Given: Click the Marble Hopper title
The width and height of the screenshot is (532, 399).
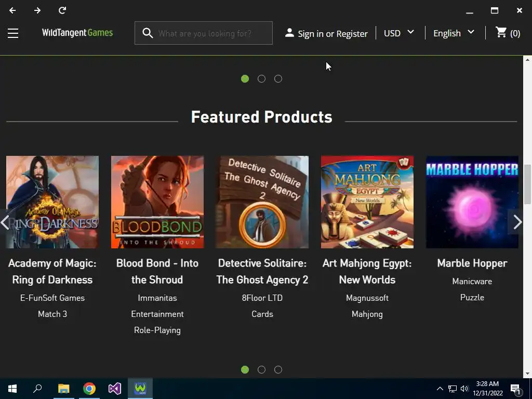Looking at the screenshot, I should (x=472, y=263).
